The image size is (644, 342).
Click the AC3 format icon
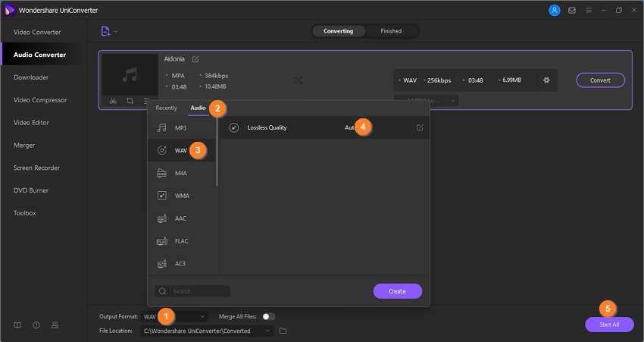click(x=162, y=263)
